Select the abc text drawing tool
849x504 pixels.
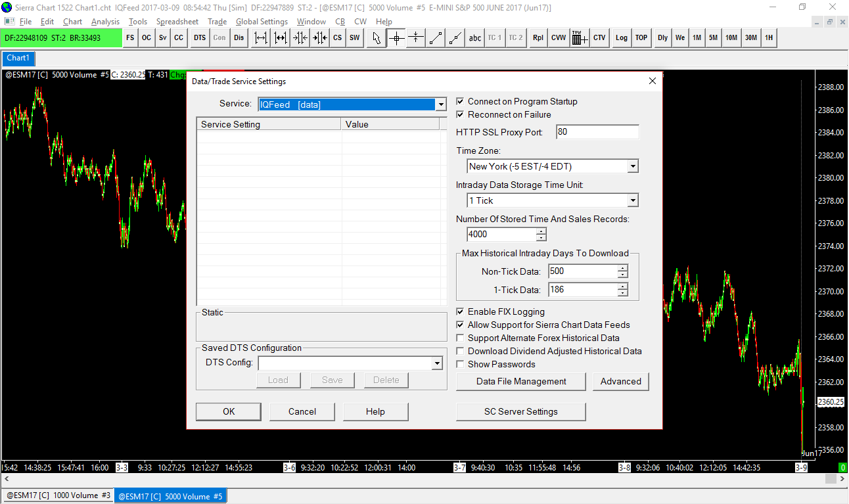(x=475, y=38)
